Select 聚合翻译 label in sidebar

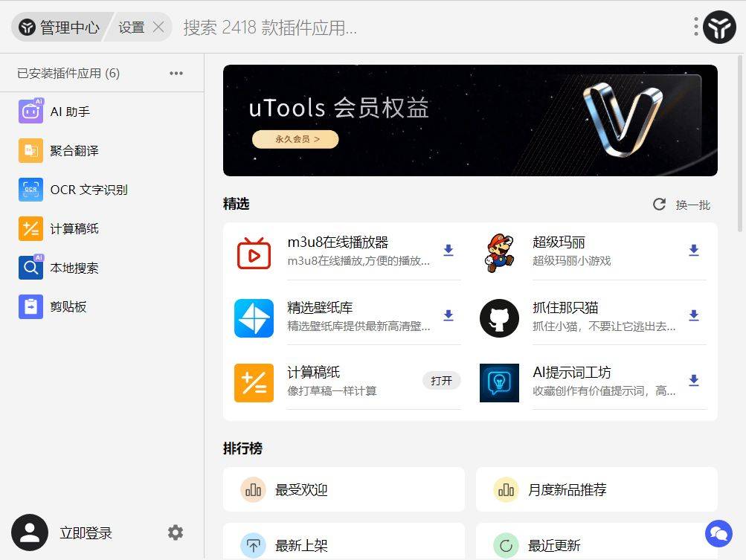(74, 151)
